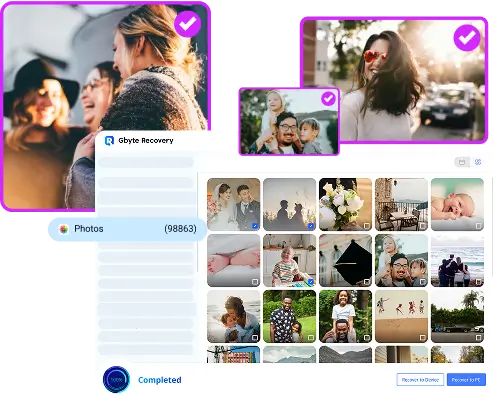
Task: Open the girl on father's shoulders thumbnail
Action: point(345,316)
